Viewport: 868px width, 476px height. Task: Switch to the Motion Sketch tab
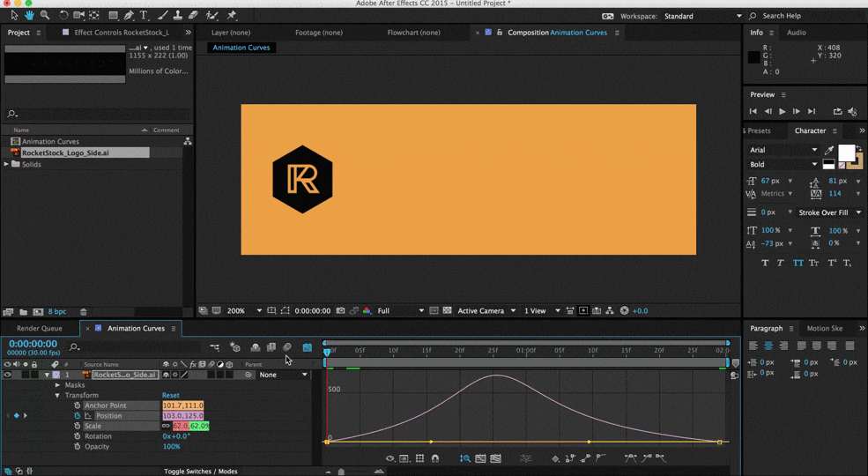click(x=825, y=328)
